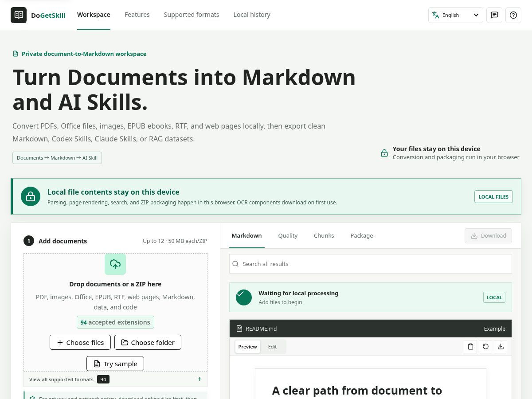
Task: Click the '94' count badge near supported formats
Action: click(103, 379)
